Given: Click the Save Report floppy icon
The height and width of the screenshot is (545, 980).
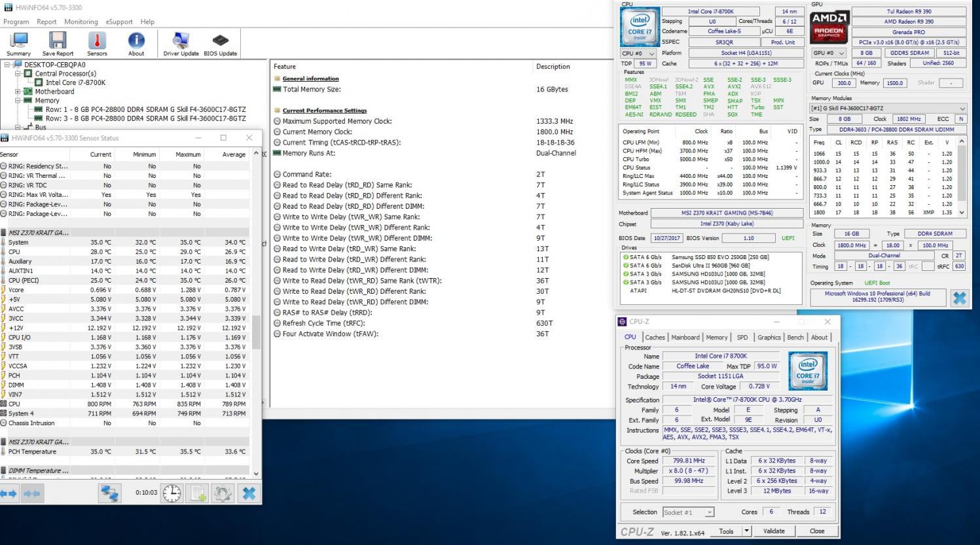Looking at the screenshot, I should click(58, 44).
